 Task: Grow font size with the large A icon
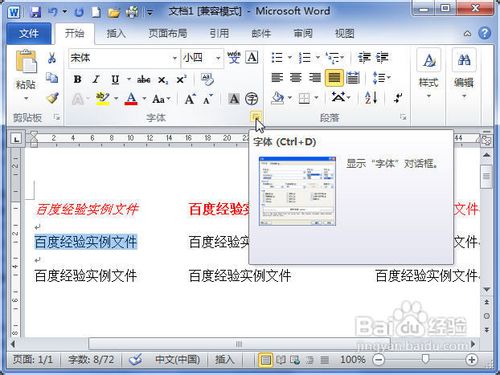coord(190,99)
